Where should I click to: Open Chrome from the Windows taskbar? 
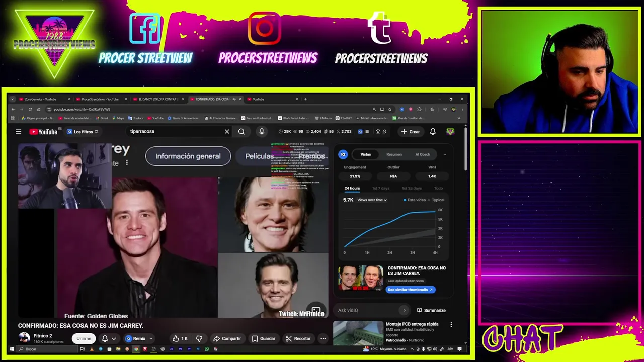point(136,349)
